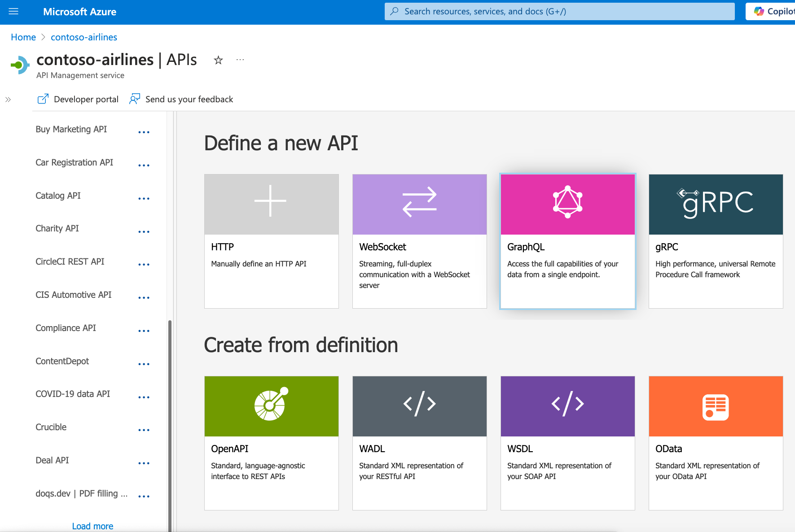Select the gRPC logo tile icon
Image resolution: width=795 pixels, height=532 pixels.
pyautogui.click(x=716, y=203)
